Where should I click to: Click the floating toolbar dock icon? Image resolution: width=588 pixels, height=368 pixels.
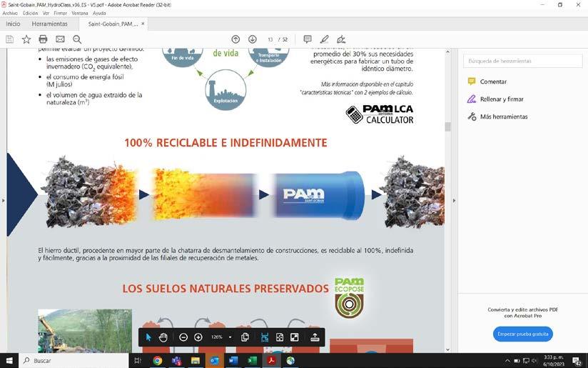click(x=315, y=337)
